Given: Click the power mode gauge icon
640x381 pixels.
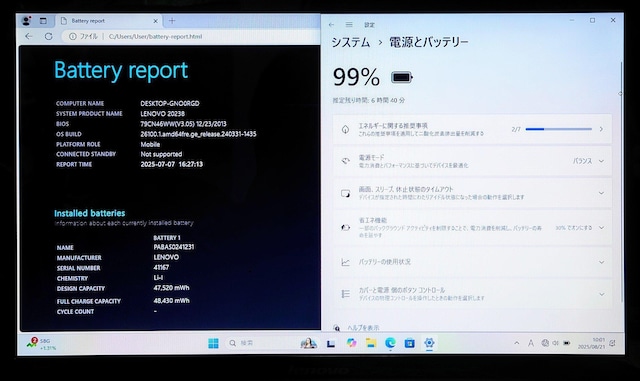Looking at the screenshot, I should click(345, 161).
